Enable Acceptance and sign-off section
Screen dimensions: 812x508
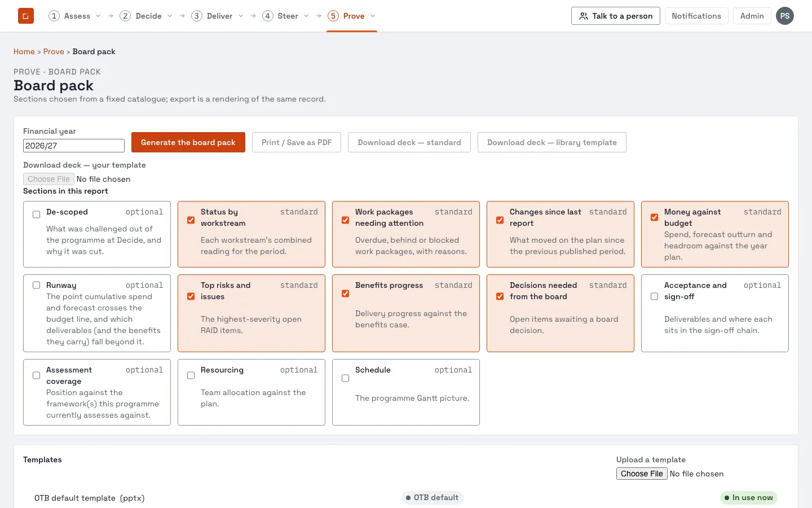click(654, 296)
